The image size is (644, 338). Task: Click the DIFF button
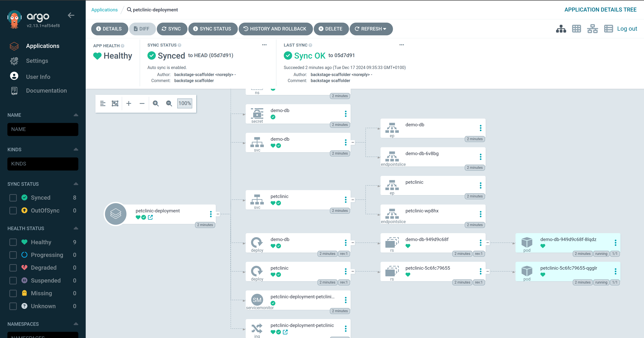[x=142, y=29]
